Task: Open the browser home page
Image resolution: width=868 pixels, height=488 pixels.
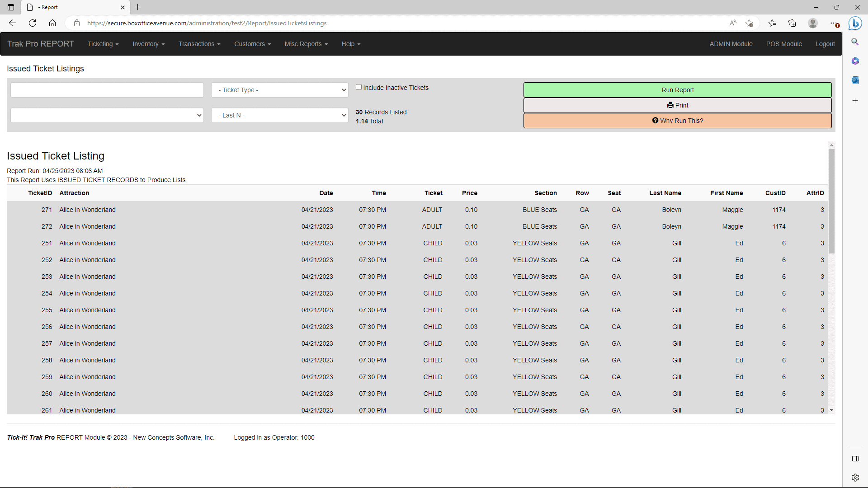Action: 52,23
